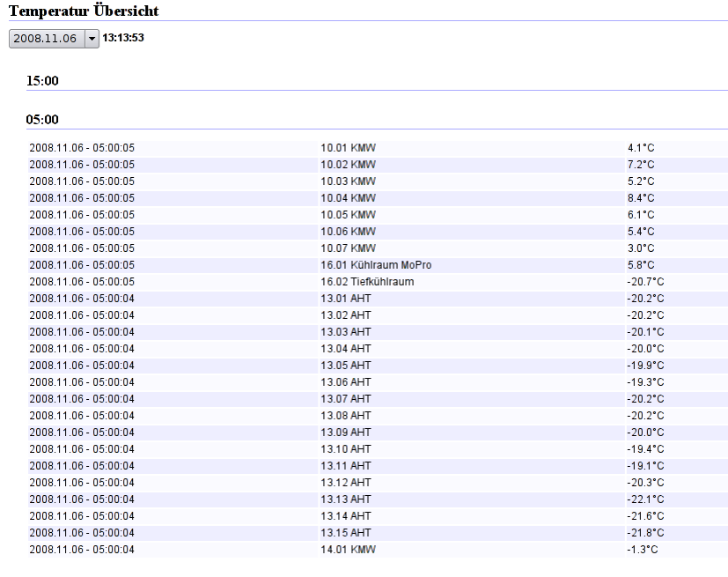Select sensor name 13.09 AHT
Image resolution: width=728 pixels, height=577 pixels.
click(x=346, y=432)
